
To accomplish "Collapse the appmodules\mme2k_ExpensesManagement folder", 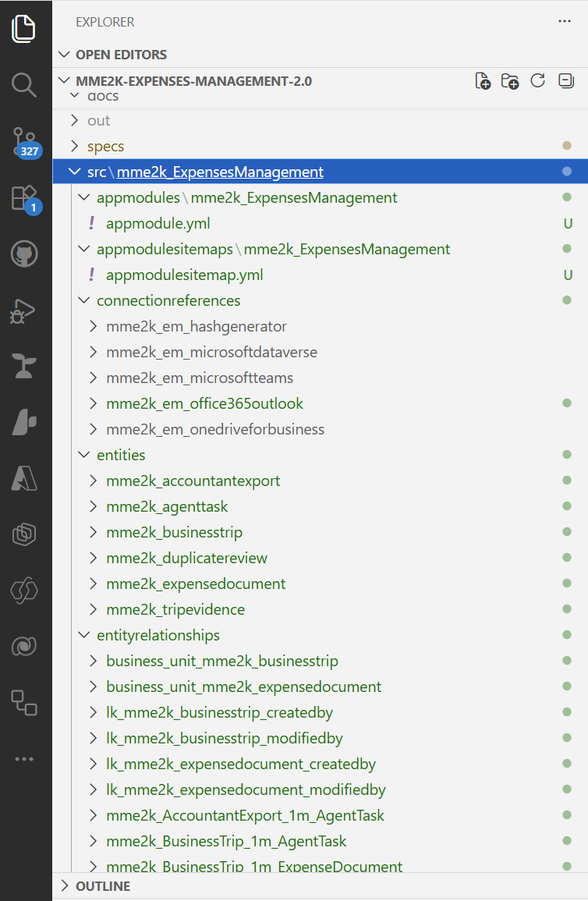I will click(320, 197).
